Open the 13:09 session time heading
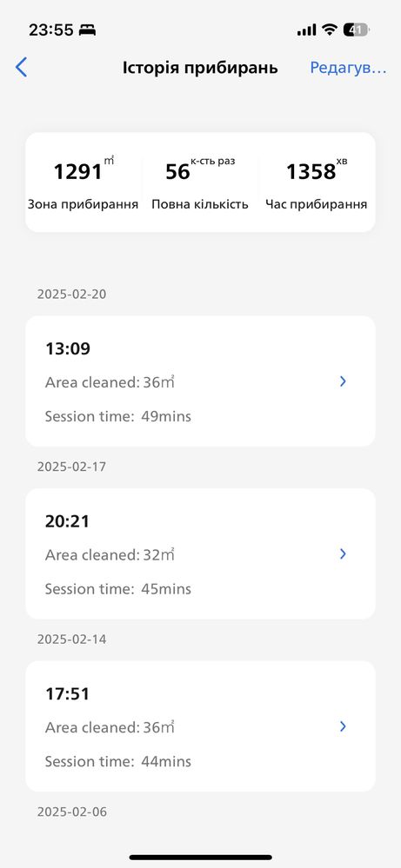This screenshot has width=401, height=868. tap(68, 348)
